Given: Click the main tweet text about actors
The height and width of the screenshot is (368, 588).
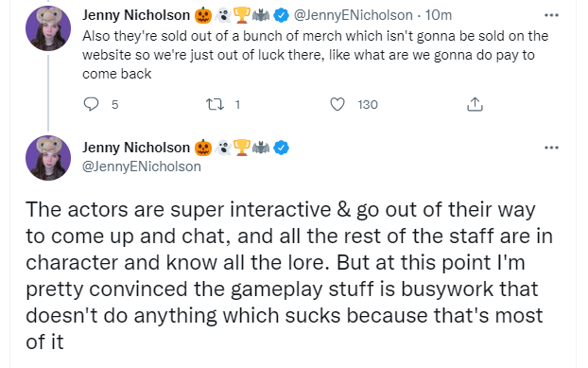Looking at the screenshot, I should click(x=288, y=275).
